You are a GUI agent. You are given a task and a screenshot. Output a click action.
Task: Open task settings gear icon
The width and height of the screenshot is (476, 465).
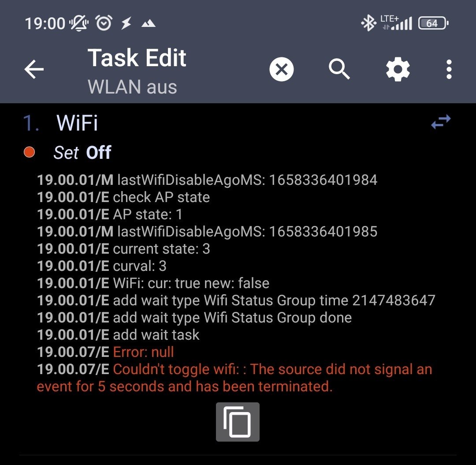point(398,69)
